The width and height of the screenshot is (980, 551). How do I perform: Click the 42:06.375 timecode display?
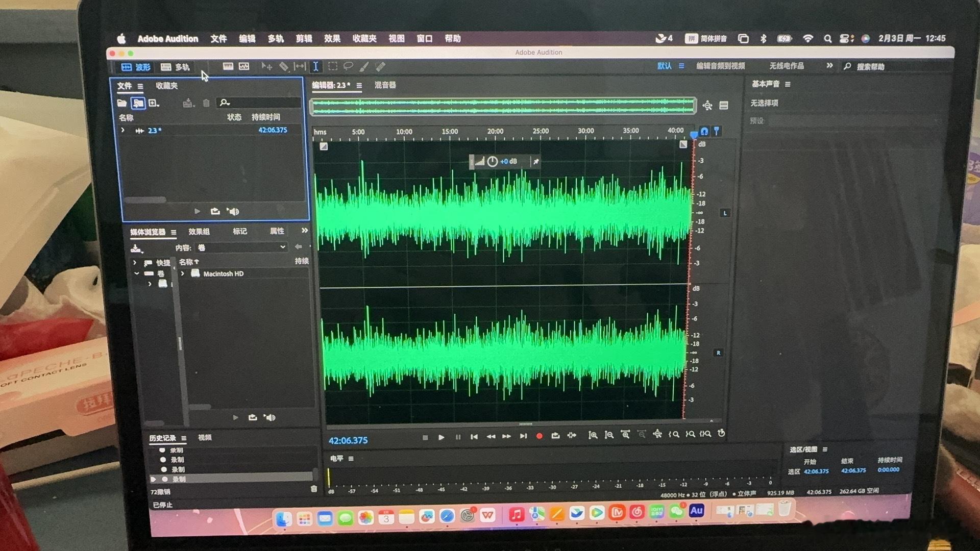click(x=348, y=440)
